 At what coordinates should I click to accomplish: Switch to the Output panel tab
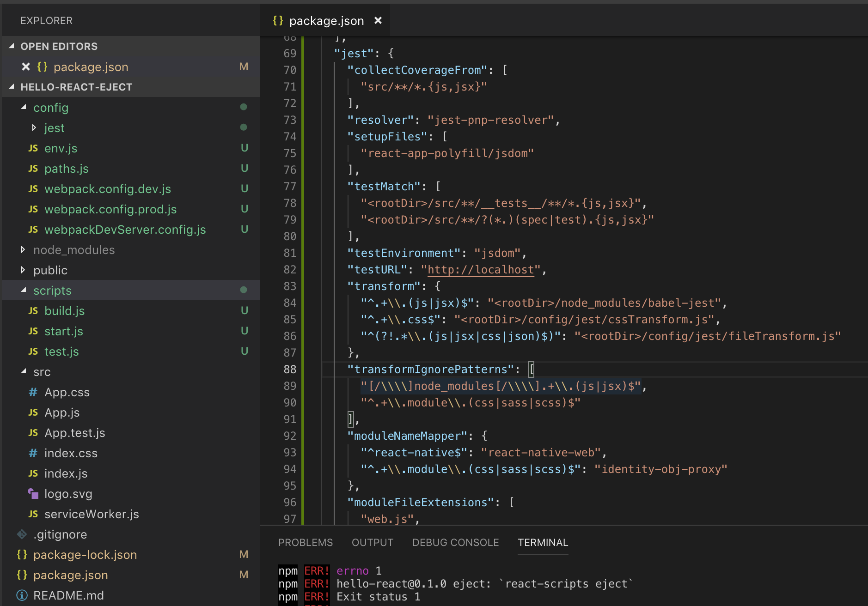(372, 543)
